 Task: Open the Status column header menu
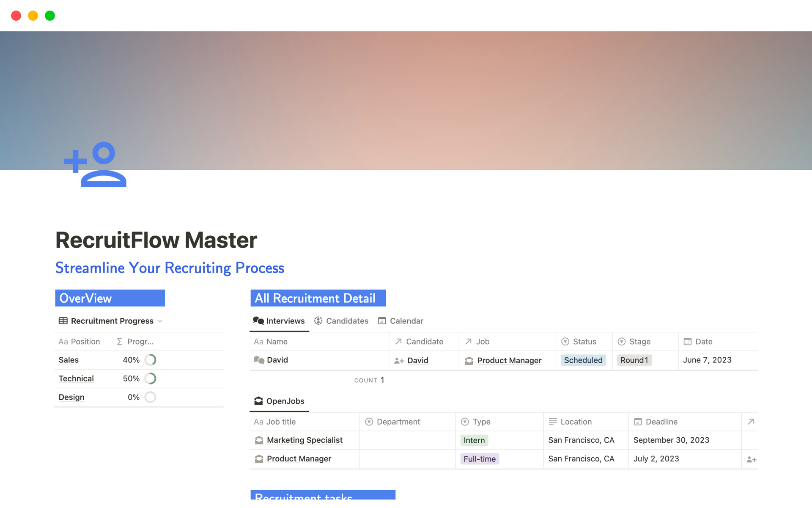tap(584, 342)
